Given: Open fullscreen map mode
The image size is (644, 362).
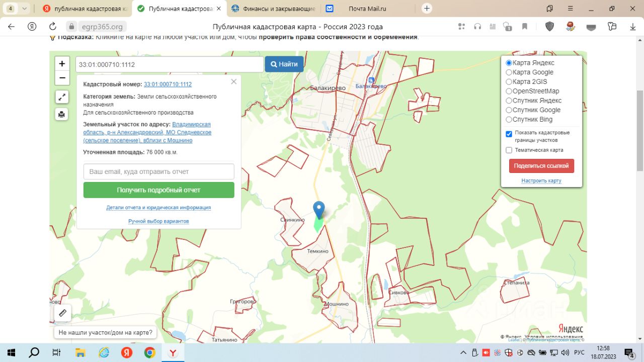Looking at the screenshot, I should (61, 97).
